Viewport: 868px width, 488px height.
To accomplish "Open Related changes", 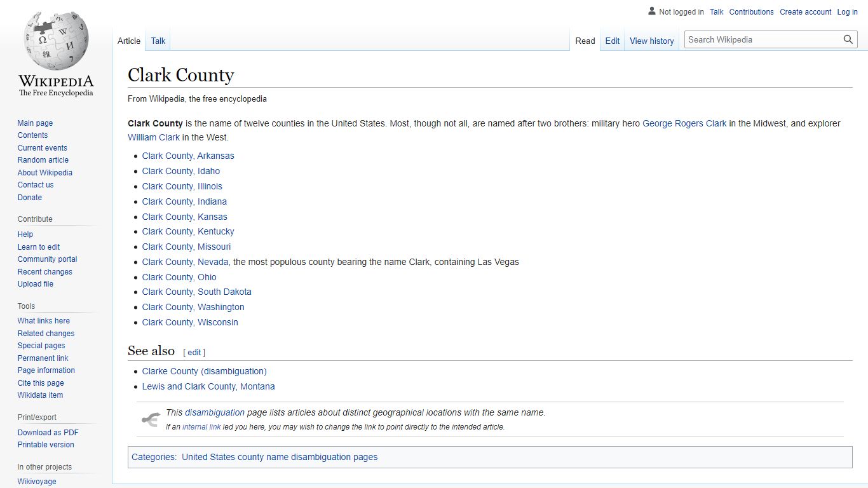I will click(46, 334).
